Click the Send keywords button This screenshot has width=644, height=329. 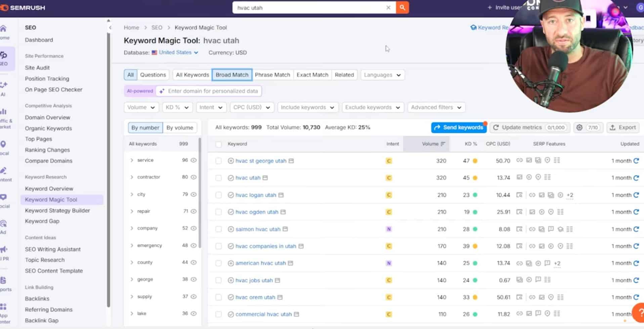pos(458,127)
